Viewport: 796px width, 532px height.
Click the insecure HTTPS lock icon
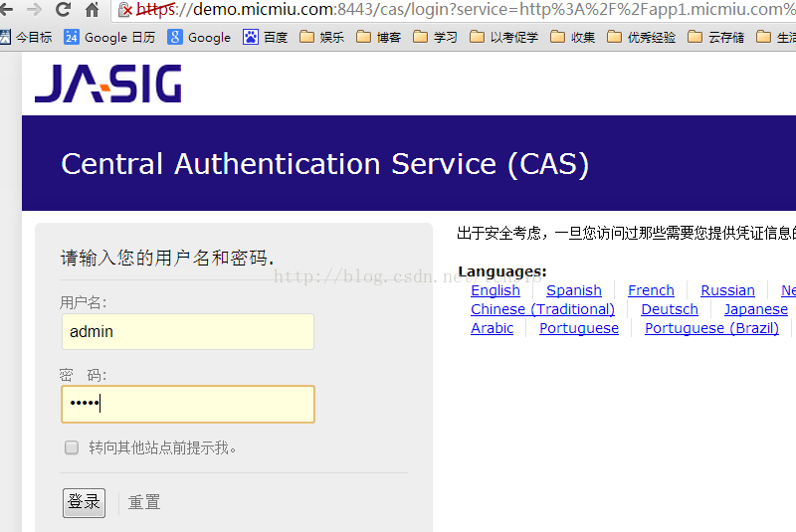click(125, 10)
